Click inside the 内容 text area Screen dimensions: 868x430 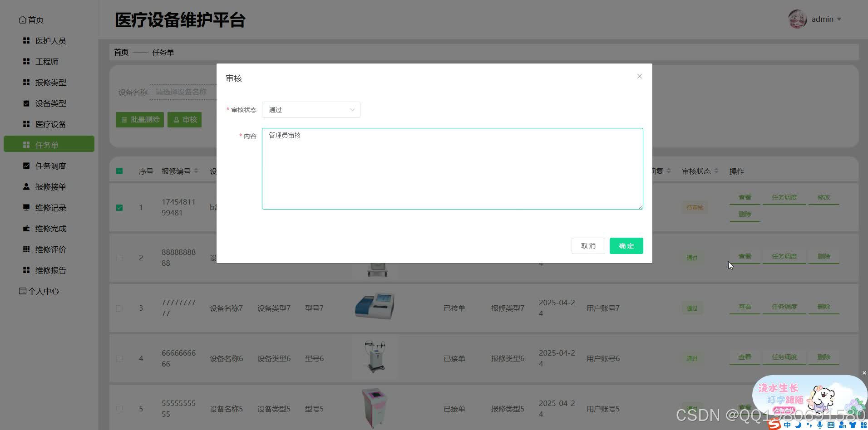point(452,169)
